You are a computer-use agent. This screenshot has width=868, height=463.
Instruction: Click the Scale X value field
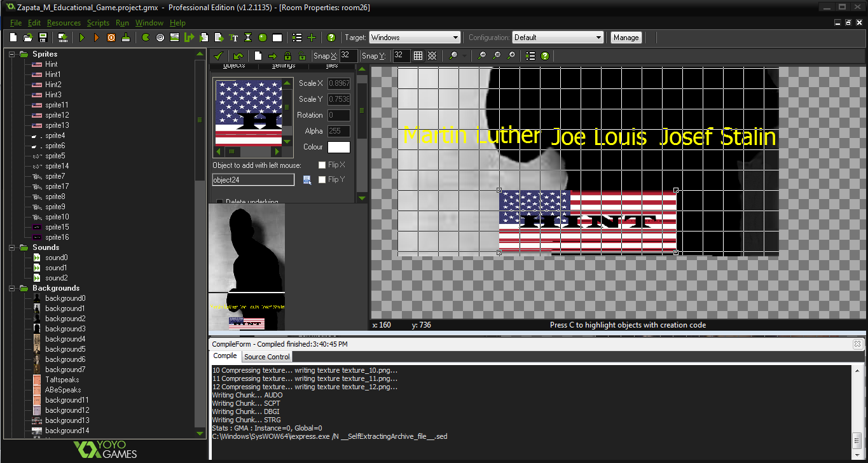click(x=338, y=83)
